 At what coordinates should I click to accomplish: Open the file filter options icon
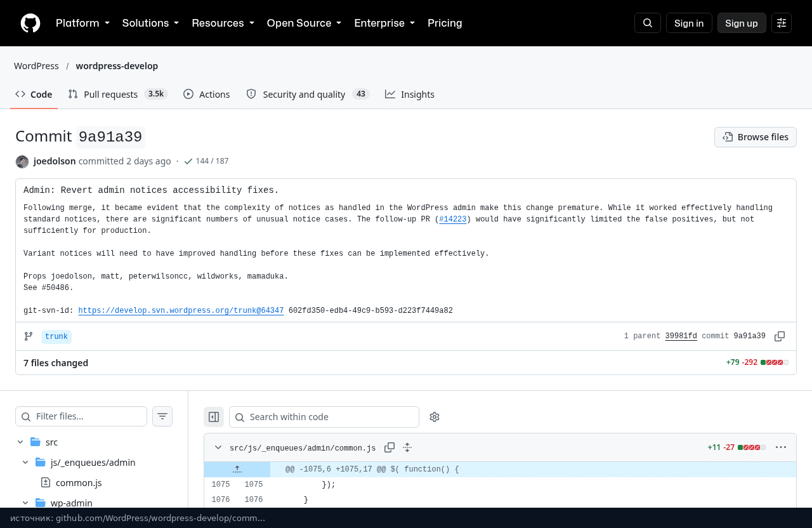tap(162, 416)
